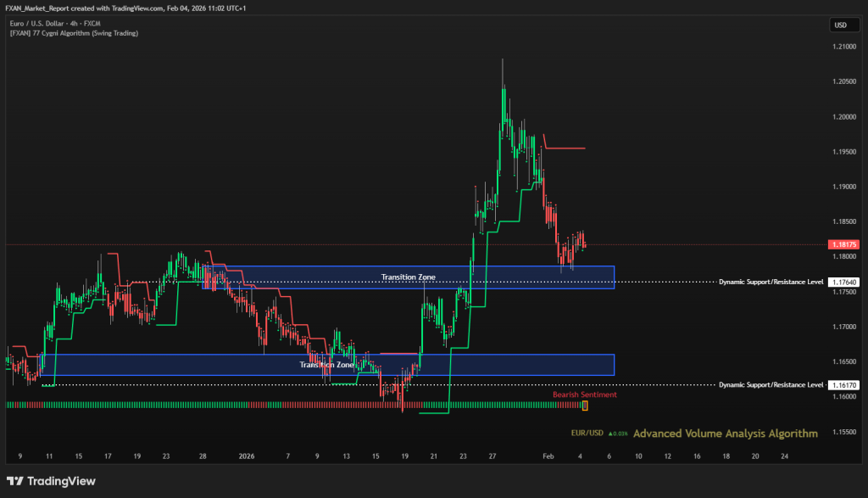Image resolution: width=868 pixels, height=498 pixels.
Task: Click the EUR/USD ticker label at bottom
Action: click(x=587, y=434)
